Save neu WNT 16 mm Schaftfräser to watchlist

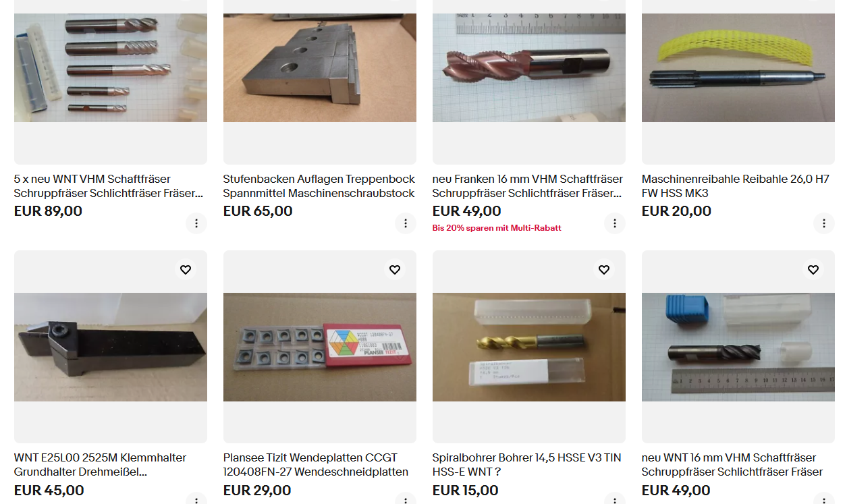click(x=813, y=270)
